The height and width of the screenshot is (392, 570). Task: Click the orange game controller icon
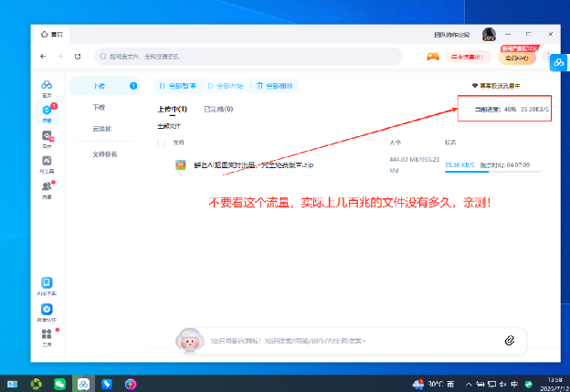click(433, 57)
